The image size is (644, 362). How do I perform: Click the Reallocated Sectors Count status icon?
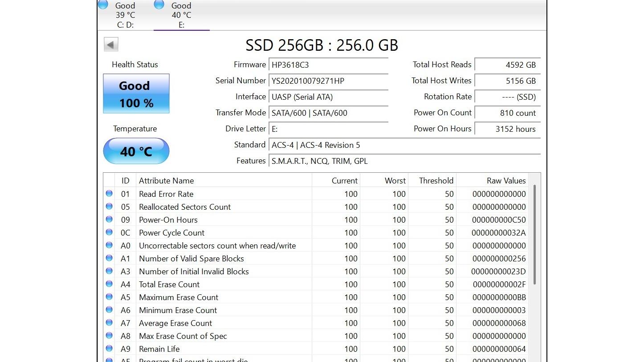109,207
